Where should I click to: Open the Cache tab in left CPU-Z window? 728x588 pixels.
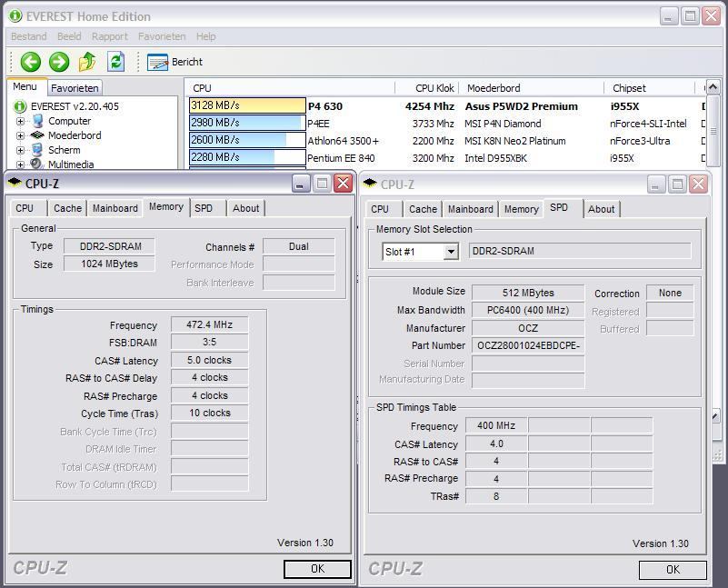coord(68,208)
